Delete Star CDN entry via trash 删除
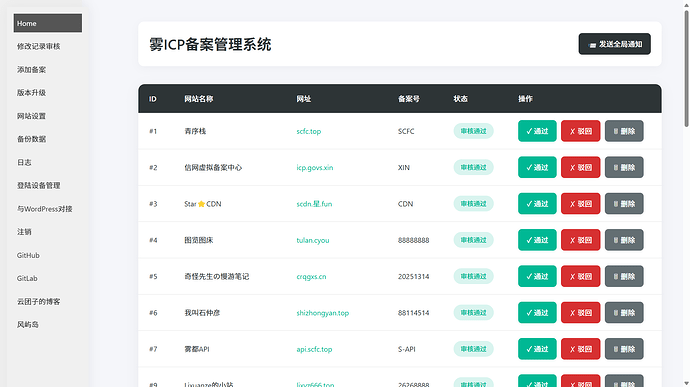 click(624, 204)
